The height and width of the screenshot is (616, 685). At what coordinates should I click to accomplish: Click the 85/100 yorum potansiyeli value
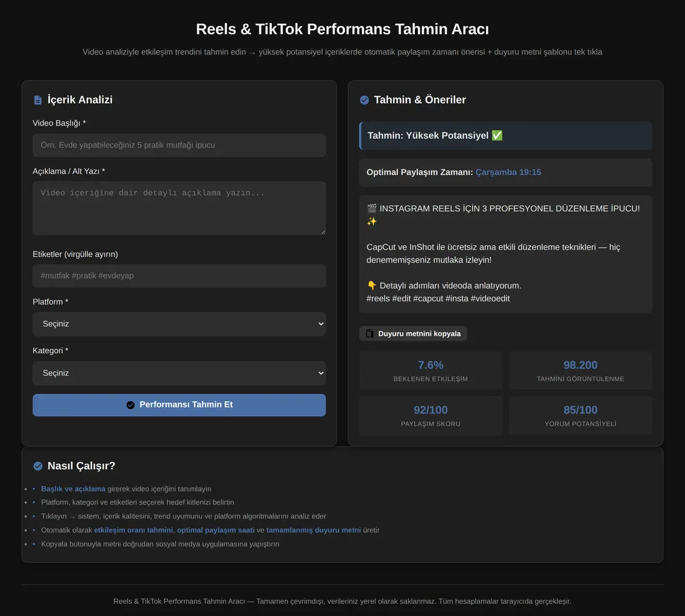581,410
